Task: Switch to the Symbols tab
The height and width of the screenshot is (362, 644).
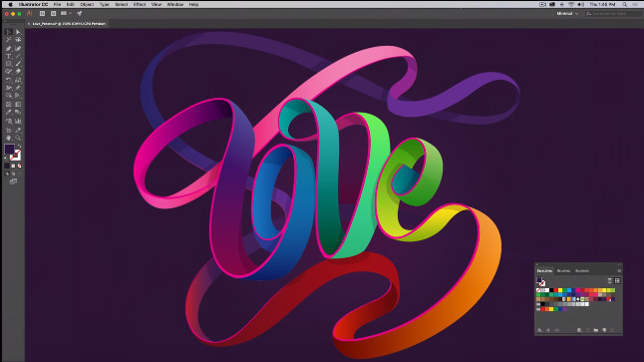Action: [x=582, y=271]
